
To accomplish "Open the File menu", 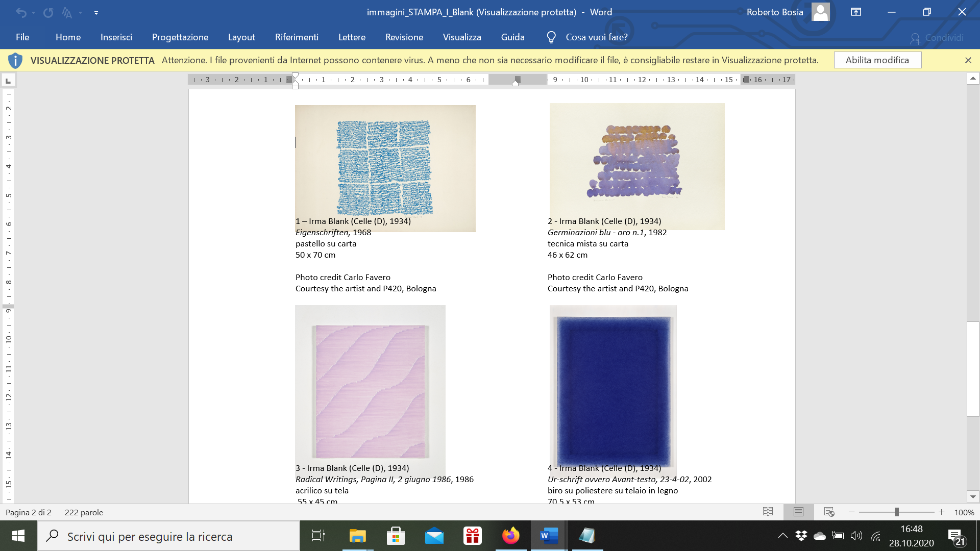I will coord(22,37).
